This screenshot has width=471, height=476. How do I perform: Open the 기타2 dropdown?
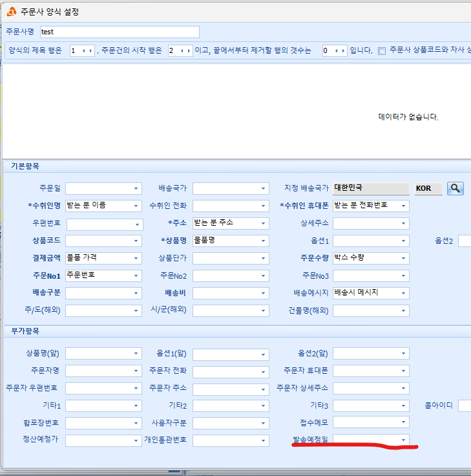point(263,406)
